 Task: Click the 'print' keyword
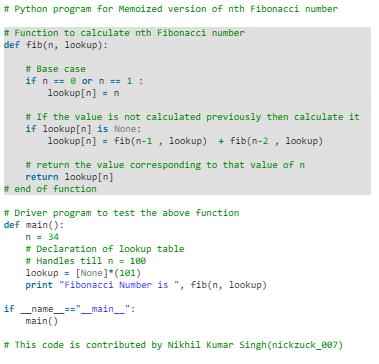tap(39, 285)
